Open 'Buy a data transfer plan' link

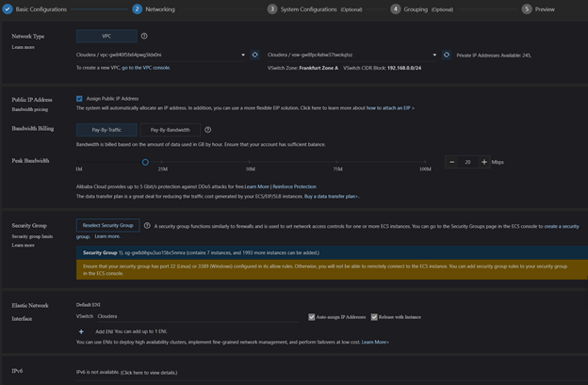[x=331, y=196]
